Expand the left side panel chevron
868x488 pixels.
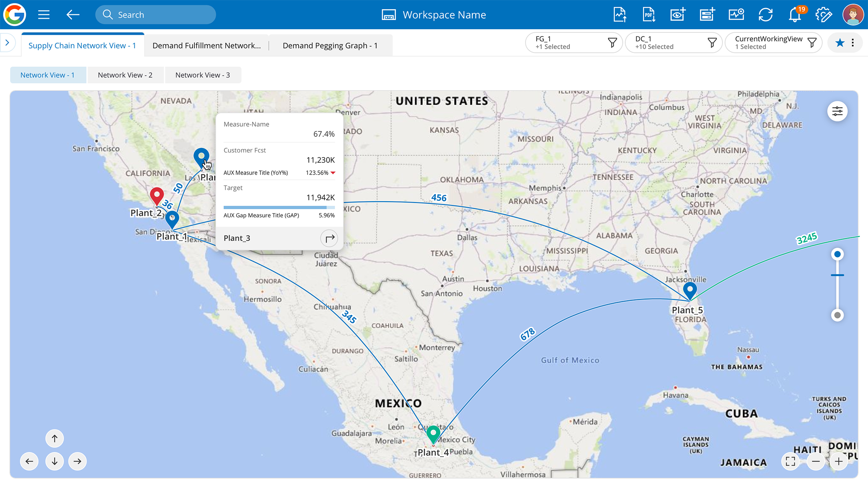click(7, 42)
